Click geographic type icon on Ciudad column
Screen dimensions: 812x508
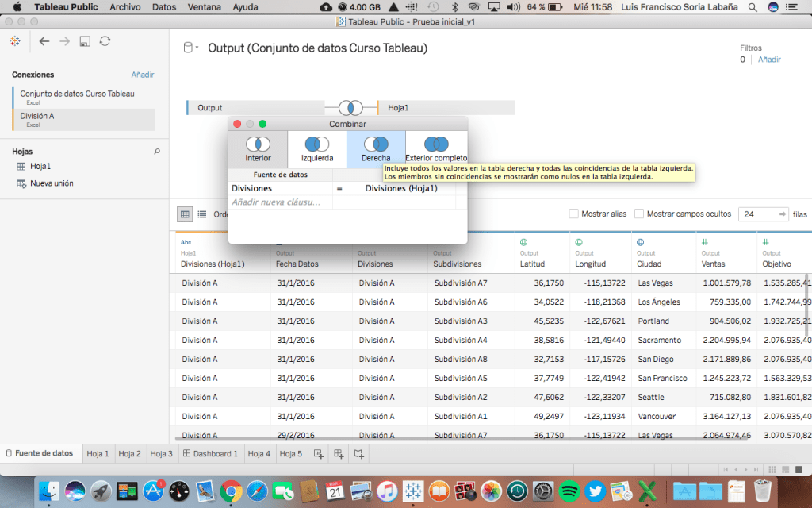(x=641, y=242)
